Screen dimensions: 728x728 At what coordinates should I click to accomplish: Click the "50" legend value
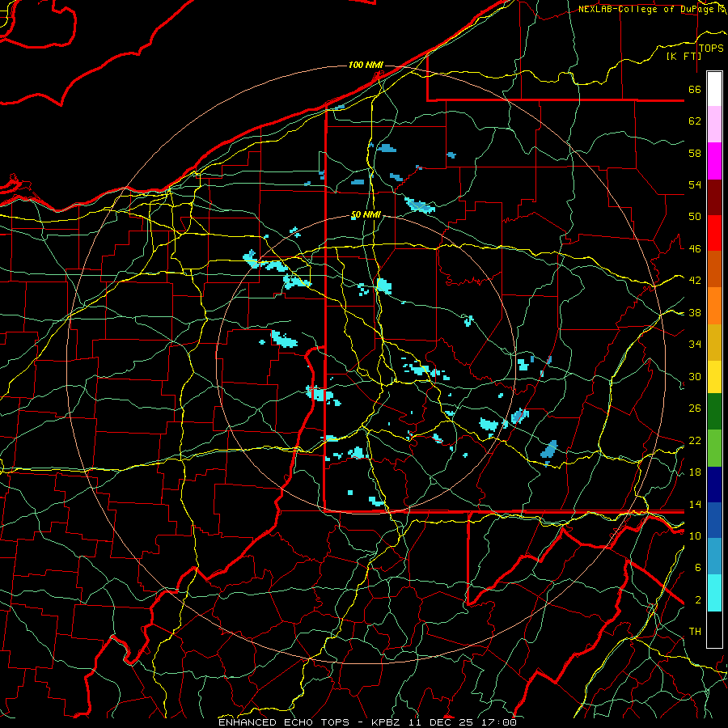click(695, 216)
